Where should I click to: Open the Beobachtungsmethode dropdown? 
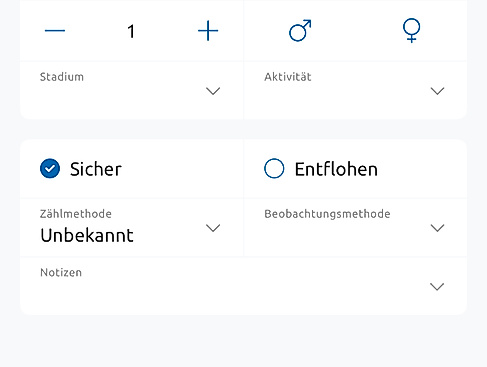(355, 228)
